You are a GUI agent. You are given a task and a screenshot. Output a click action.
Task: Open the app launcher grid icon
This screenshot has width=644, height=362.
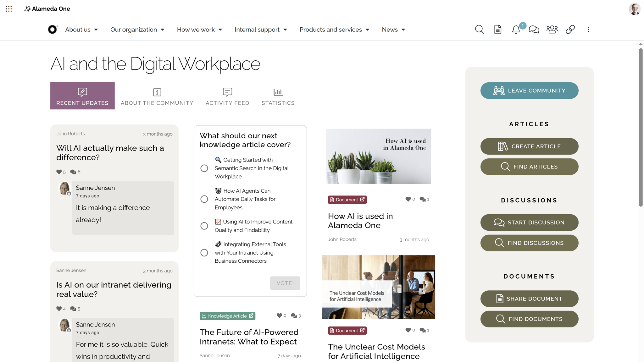click(x=9, y=9)
